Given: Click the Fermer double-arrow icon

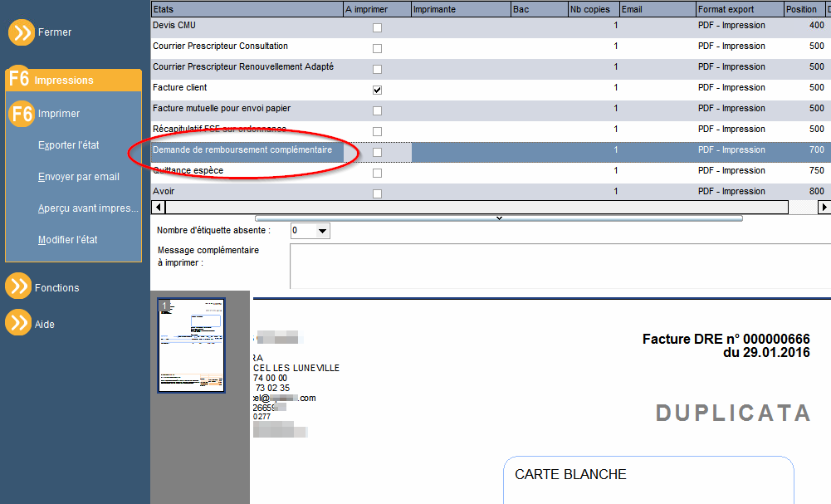Looking at the screenshot, I should point(22,32).
